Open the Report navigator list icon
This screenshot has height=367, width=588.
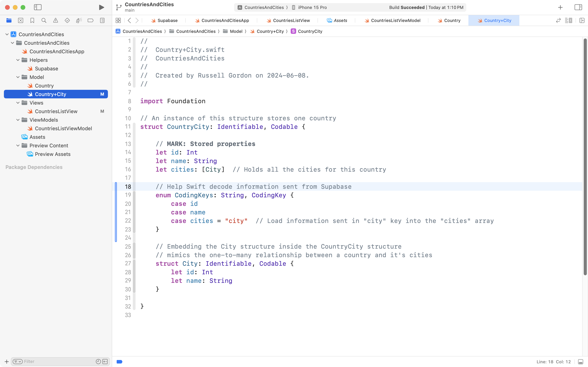pos(102,20)
